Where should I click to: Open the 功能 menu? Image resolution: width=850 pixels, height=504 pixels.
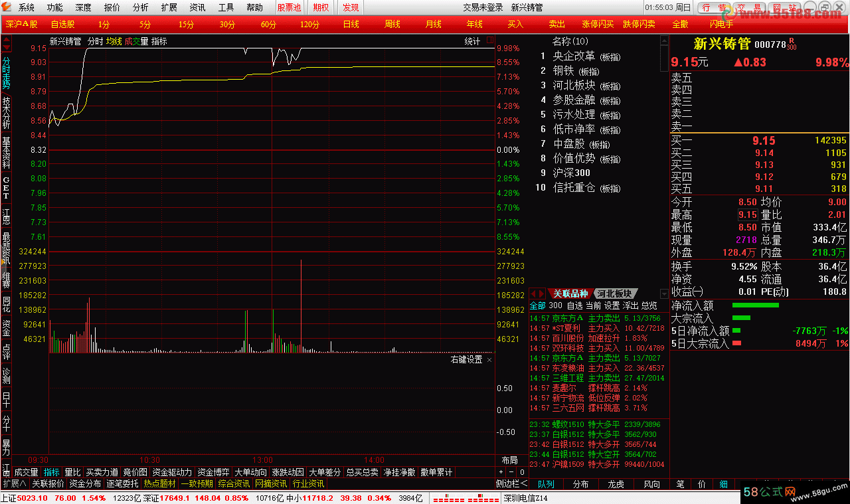55,7
